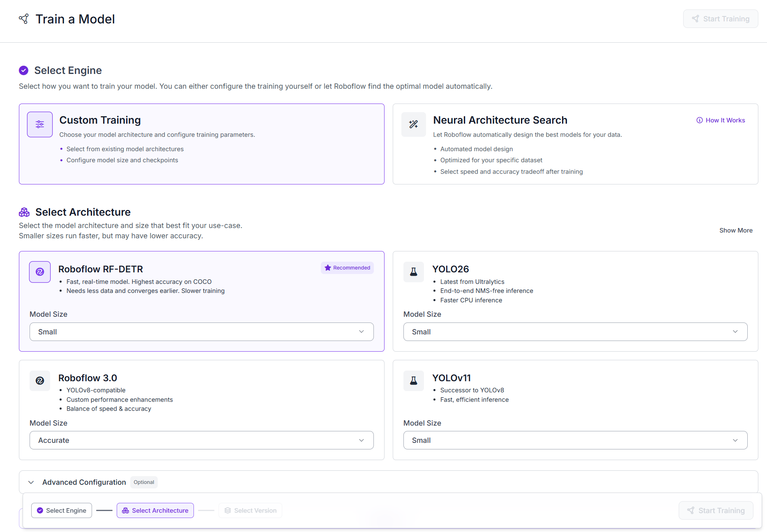Expand the Advanced Configuration section

click(389, 482)
